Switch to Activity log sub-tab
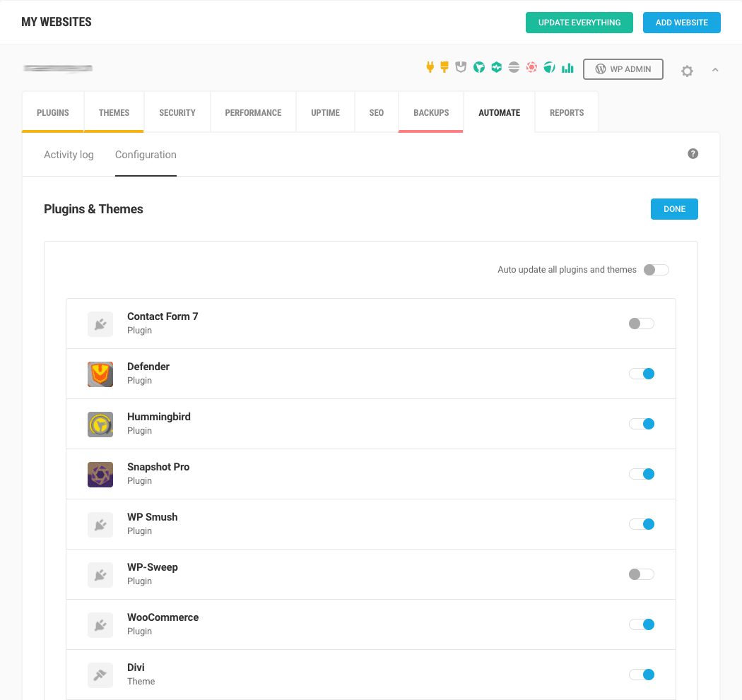742x700 pixels. (x=69, y=155)
